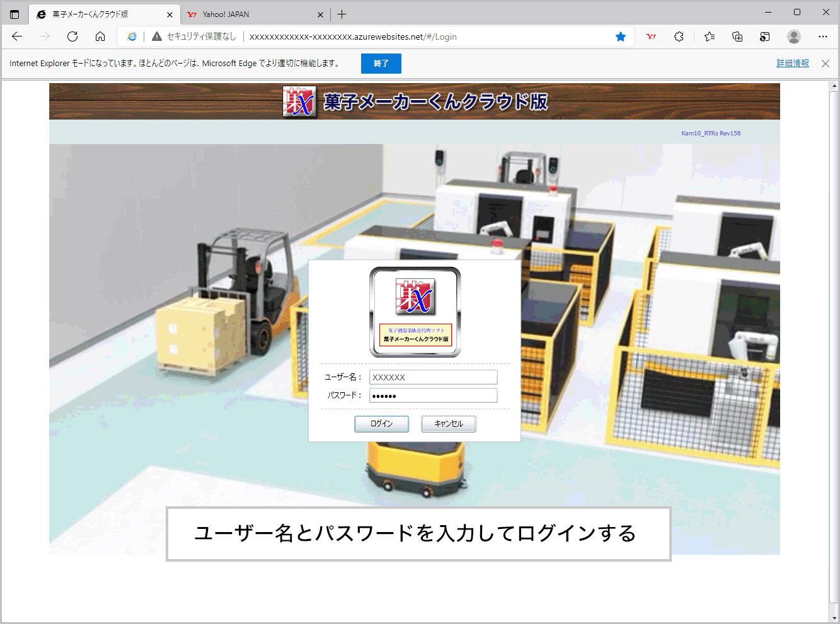Focus the ユーザー名 input field

(x=434, y=377)
